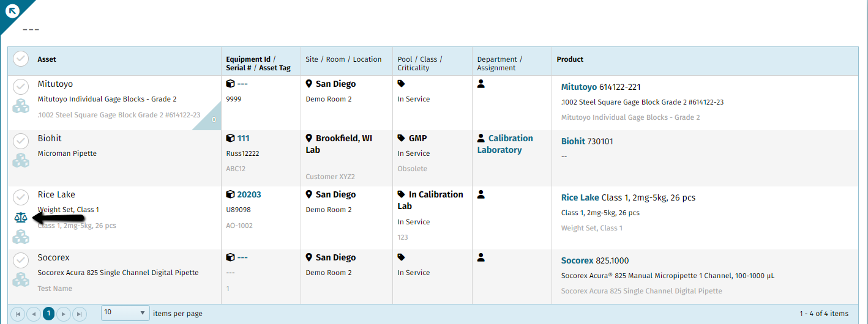The height and width of the screenshot is (324, 868).
Task: Go to the last page of results
Action: [79, 314]
